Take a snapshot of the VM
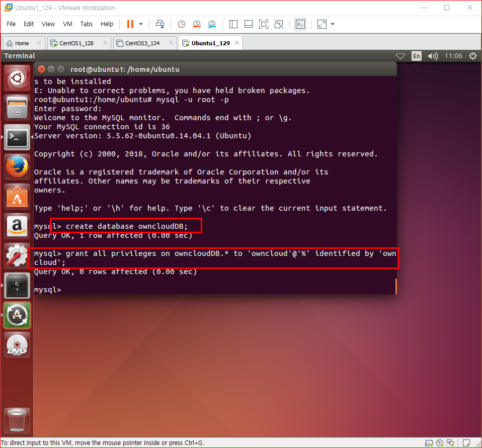Image resolution: width=482 pixels, height=448 pixels. [181, 24]
